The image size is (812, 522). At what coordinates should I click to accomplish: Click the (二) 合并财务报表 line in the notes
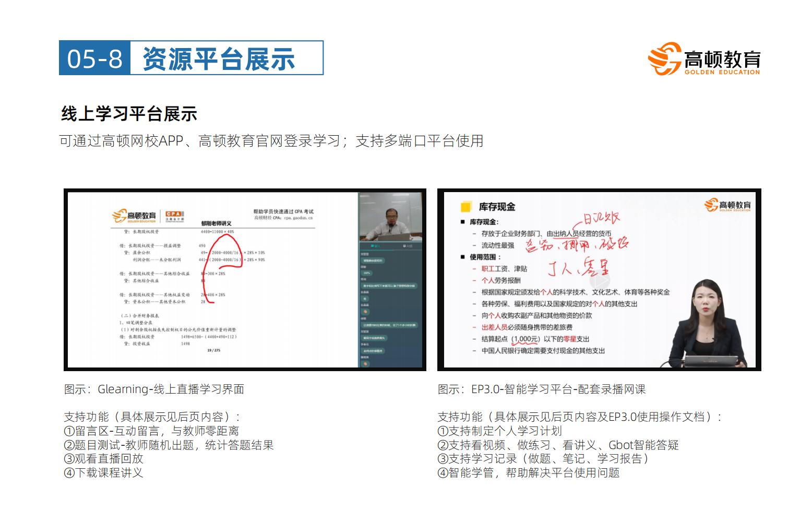(140, 316)
